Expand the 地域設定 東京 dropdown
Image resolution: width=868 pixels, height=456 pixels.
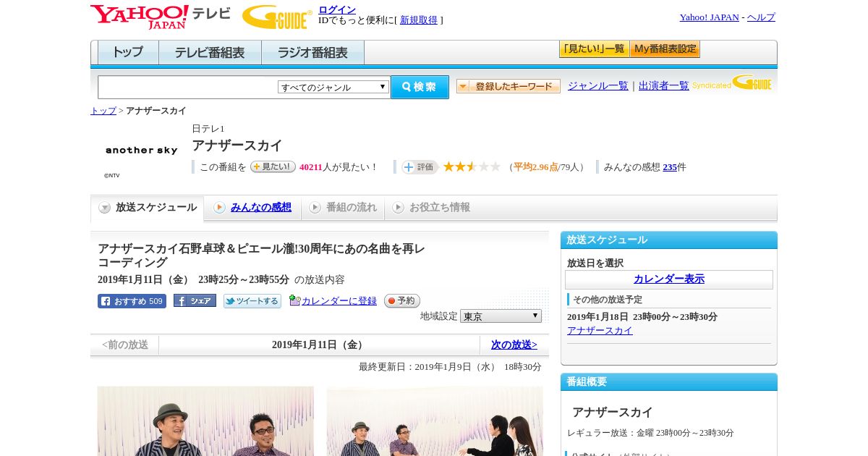501,316
